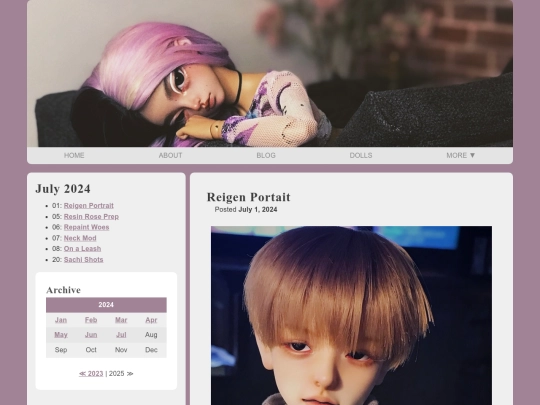Click the Reigen Portait post photo
Image resolution: width=540 pixels, height=405 pixels.
coord(351,315)
